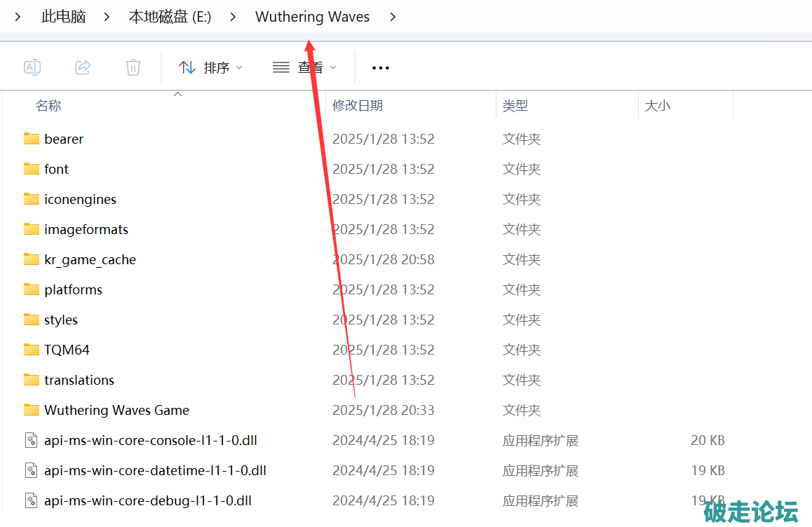Sort by 修改日期 column header
This screenshot has width=812, height=527.
[x=358, y=106]
